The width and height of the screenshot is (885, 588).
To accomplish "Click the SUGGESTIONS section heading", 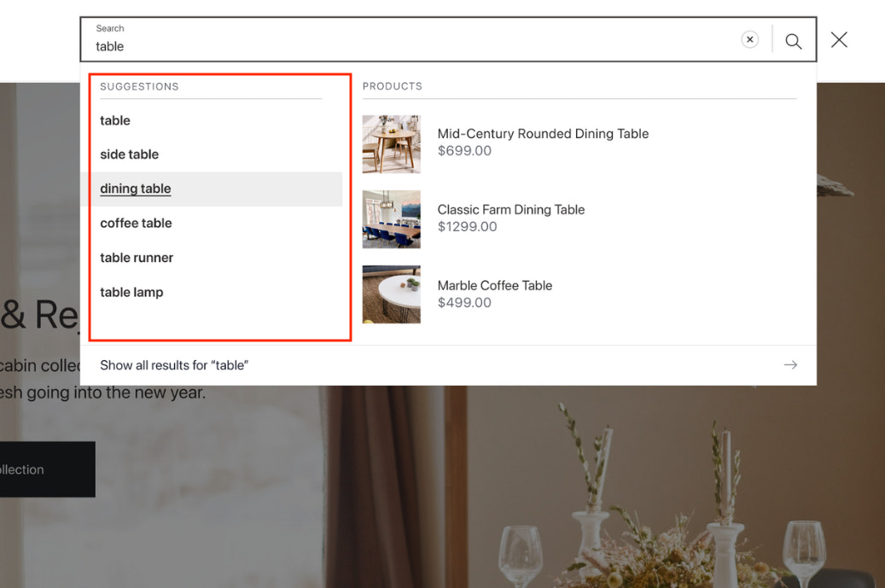I will point(139,86).
